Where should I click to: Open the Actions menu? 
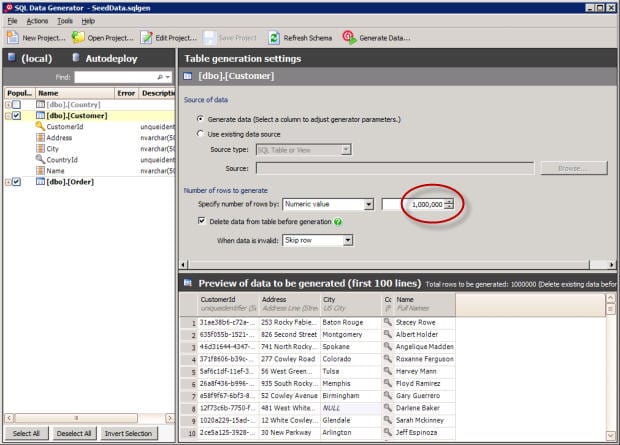pos(37,21)
